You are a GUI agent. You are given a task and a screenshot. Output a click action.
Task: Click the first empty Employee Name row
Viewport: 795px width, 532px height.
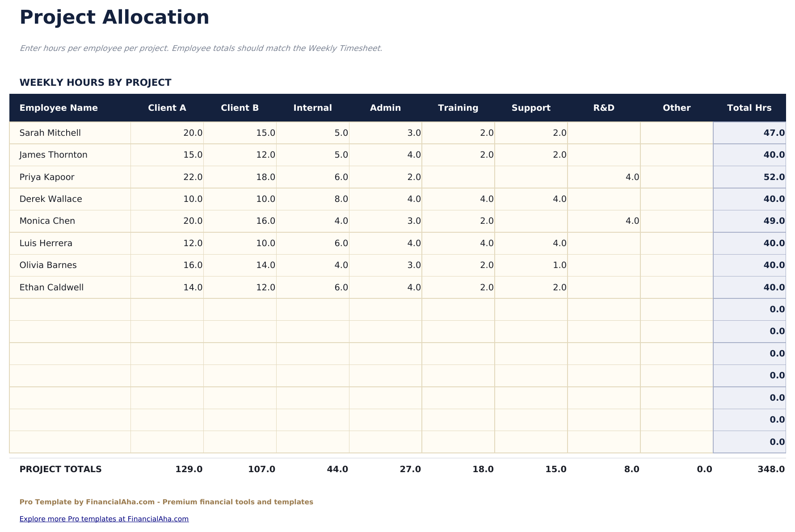[69, 309]
